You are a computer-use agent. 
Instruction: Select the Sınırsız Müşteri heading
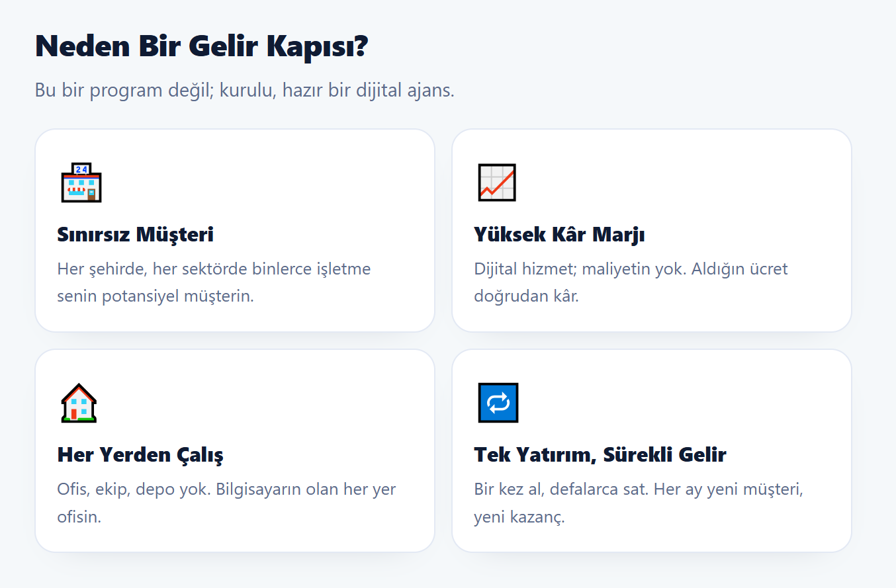[136, 235]
